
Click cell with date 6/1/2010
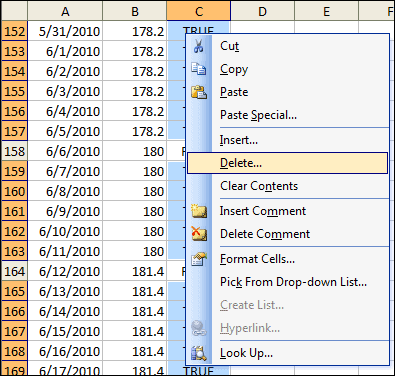click(65, 51)
